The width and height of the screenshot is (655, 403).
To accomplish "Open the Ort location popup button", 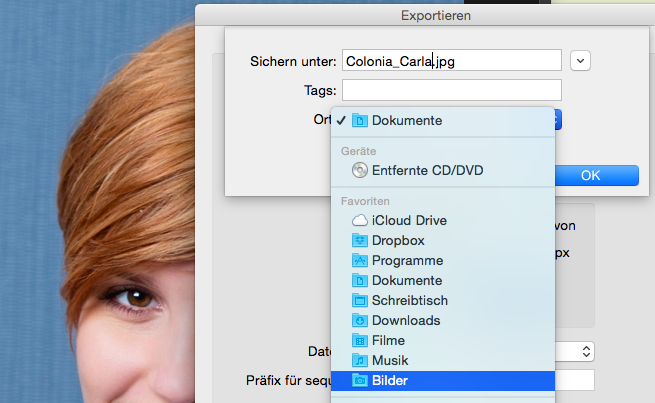I will pos(558,120).
